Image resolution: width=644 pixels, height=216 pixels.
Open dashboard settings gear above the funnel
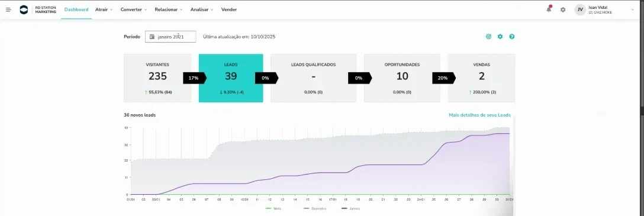coord(500,37)
